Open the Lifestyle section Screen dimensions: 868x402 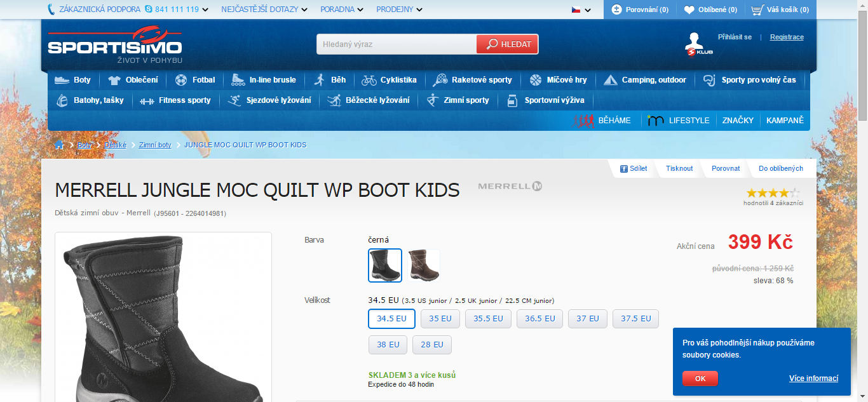coord(678,121)
